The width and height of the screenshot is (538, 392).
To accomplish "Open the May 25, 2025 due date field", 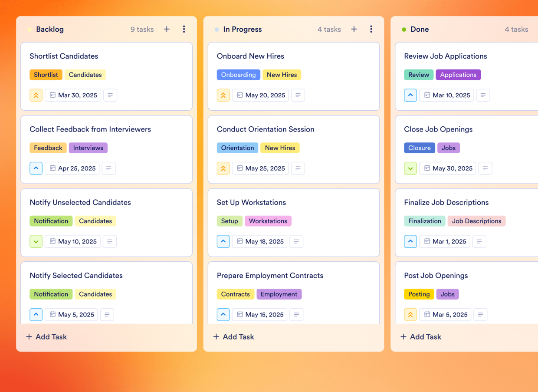I will coord(260,168).
